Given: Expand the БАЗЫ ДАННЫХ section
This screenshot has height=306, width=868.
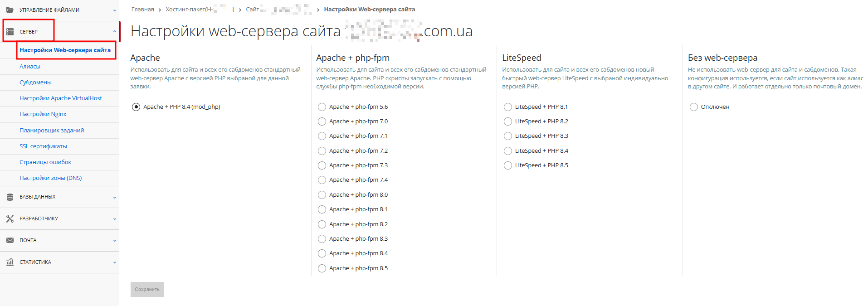Looking at the screenshot, I should click(x=115, y=197).
